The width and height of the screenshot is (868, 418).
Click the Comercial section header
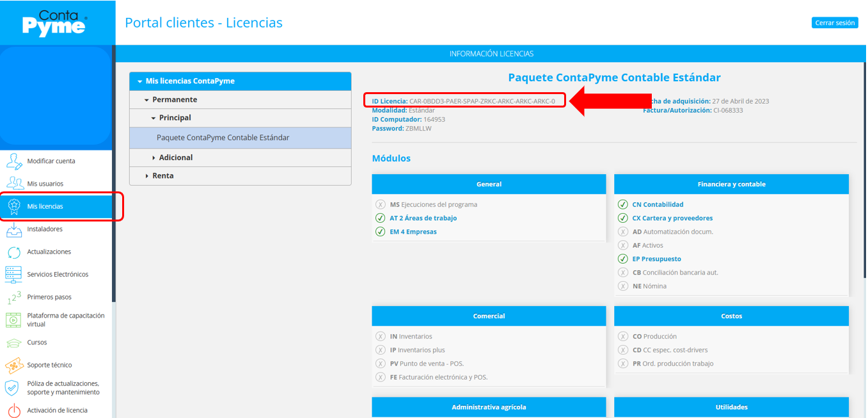489,316
